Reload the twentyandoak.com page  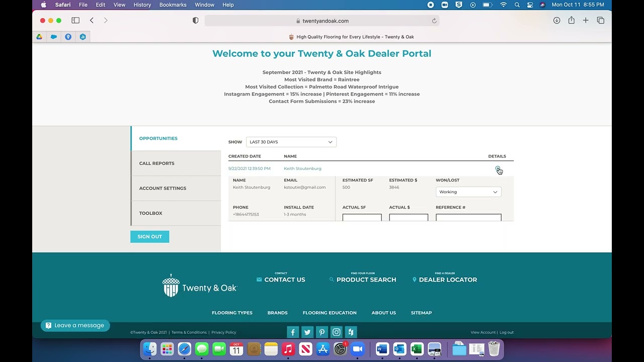click(434, 21)
